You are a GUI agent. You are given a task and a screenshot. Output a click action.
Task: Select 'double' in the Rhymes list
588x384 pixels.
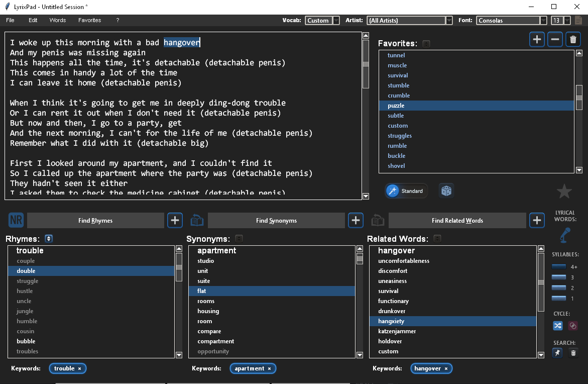click(91, 271)
